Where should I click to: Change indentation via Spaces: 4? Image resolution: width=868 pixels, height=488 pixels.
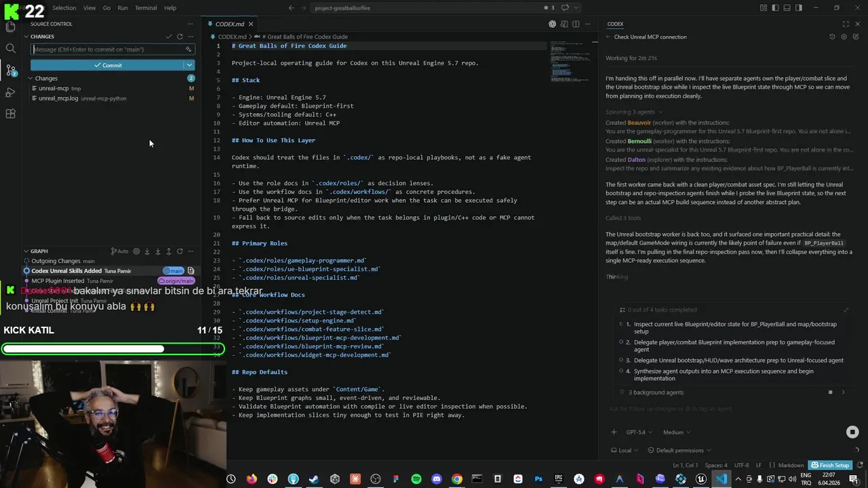coord(715,466)
